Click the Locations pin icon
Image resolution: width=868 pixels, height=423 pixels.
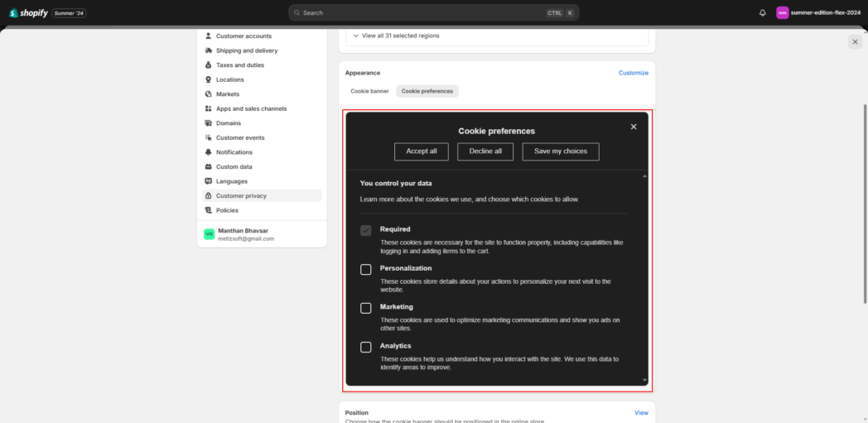click(208, 79)
